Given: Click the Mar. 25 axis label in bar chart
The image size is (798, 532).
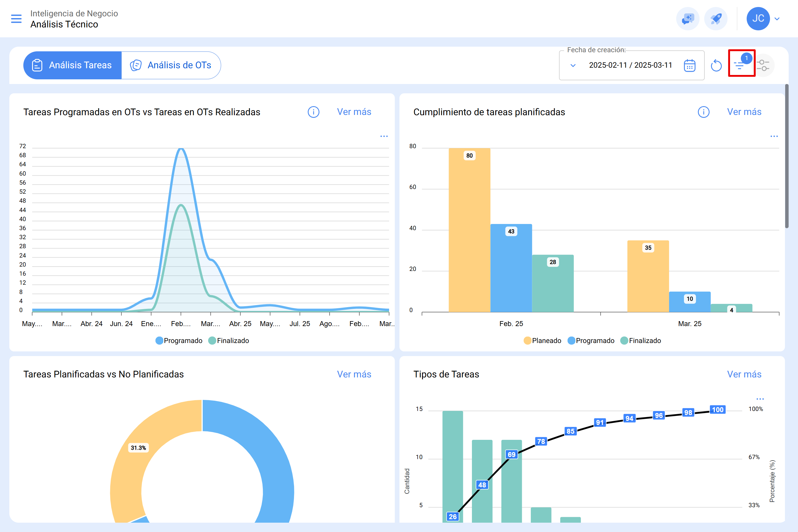Looking at the screenshot, I should point(690,324).
